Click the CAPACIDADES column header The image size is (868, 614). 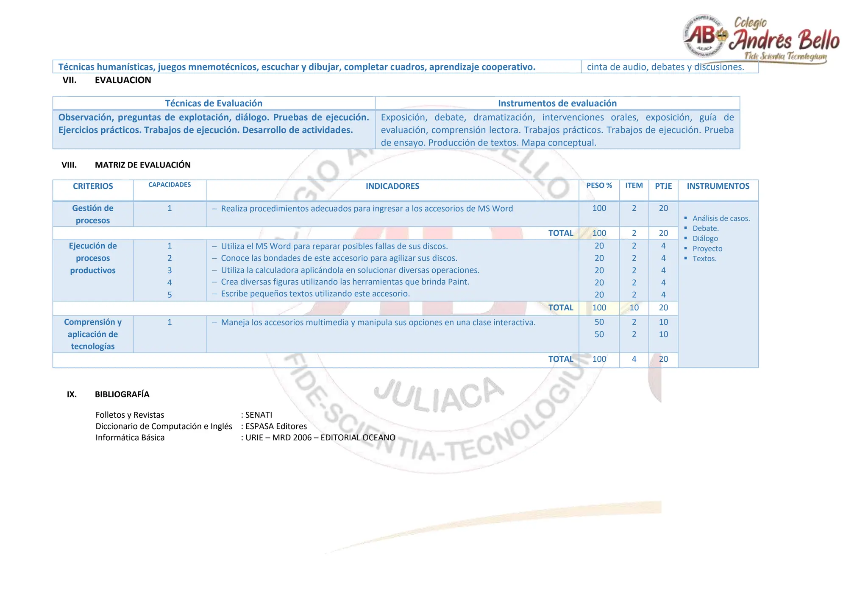click(170, 184)
